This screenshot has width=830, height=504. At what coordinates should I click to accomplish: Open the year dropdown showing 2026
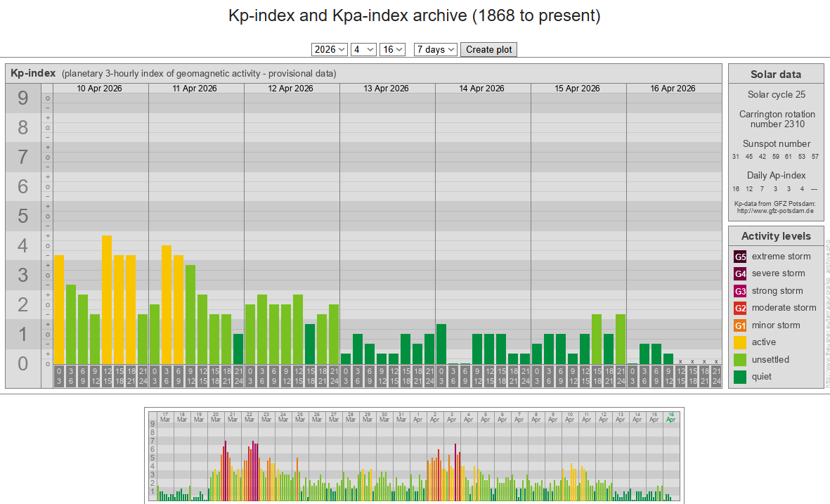329,49
